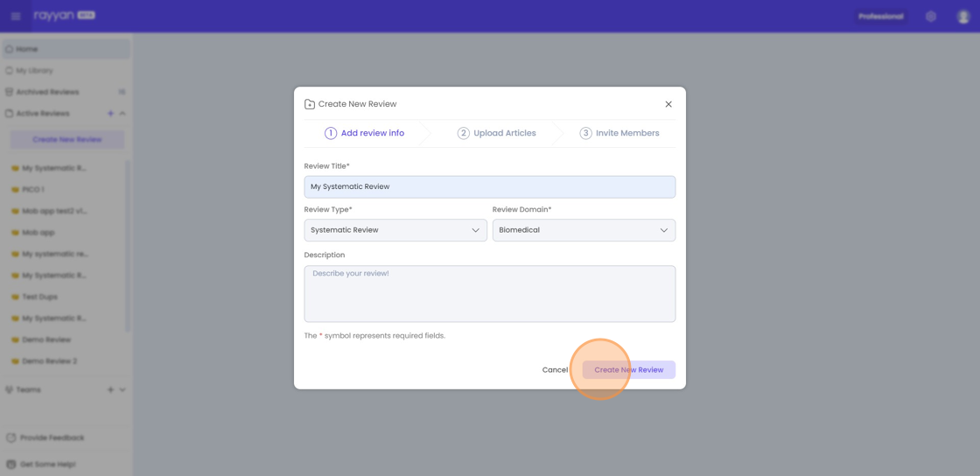Screen dimensions: 980x476
Task: Click the plus icon beside Teams
Action: [110, 390]
